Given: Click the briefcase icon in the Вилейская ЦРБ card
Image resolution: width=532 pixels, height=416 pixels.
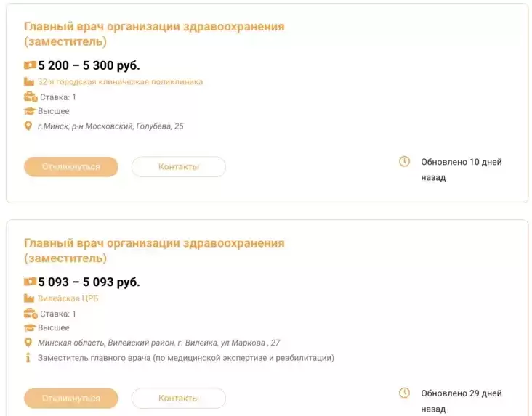Looking at the screenshot, I should (x=30, y=314).
